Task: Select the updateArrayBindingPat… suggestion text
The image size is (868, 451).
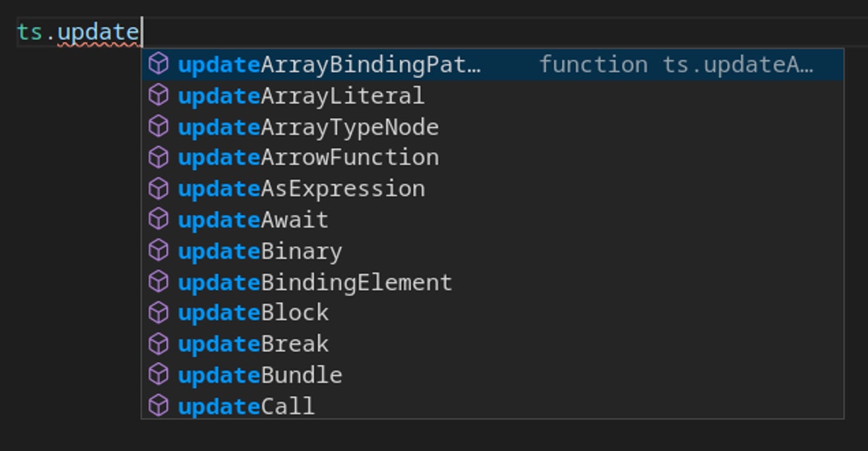Action: pos(329,64)
